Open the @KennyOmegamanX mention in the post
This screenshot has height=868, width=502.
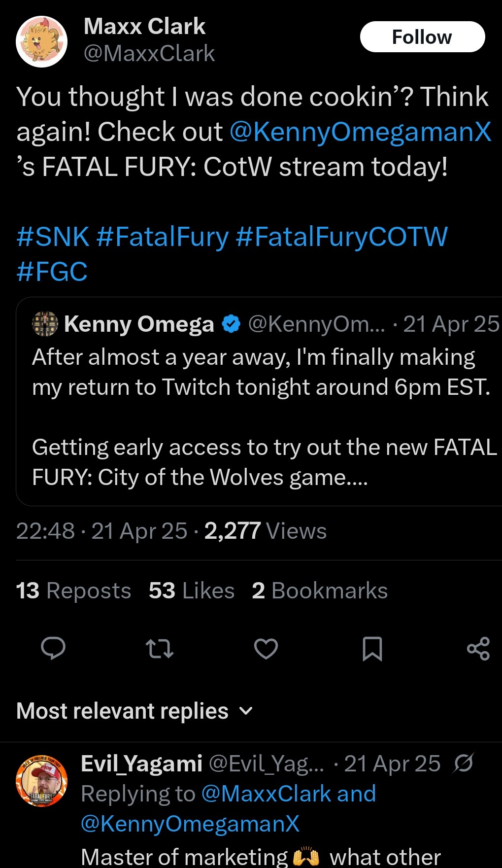point(360,132)
